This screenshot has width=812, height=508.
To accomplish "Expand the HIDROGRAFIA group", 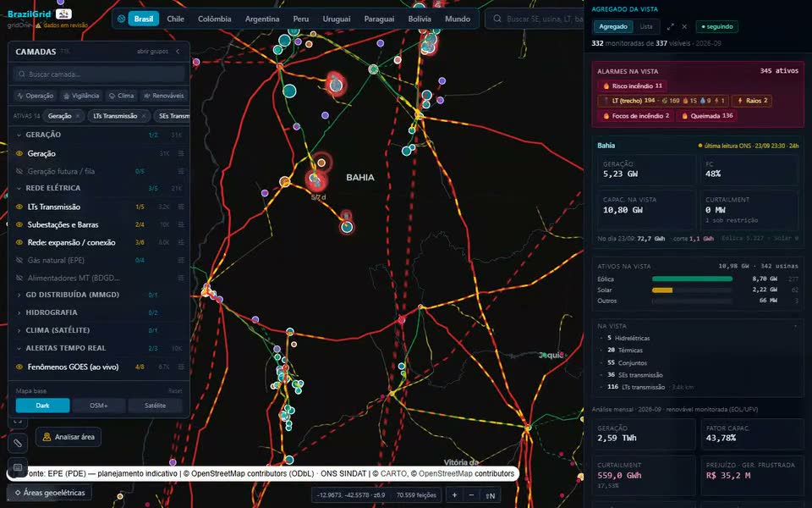I will (x=19, y=312).
